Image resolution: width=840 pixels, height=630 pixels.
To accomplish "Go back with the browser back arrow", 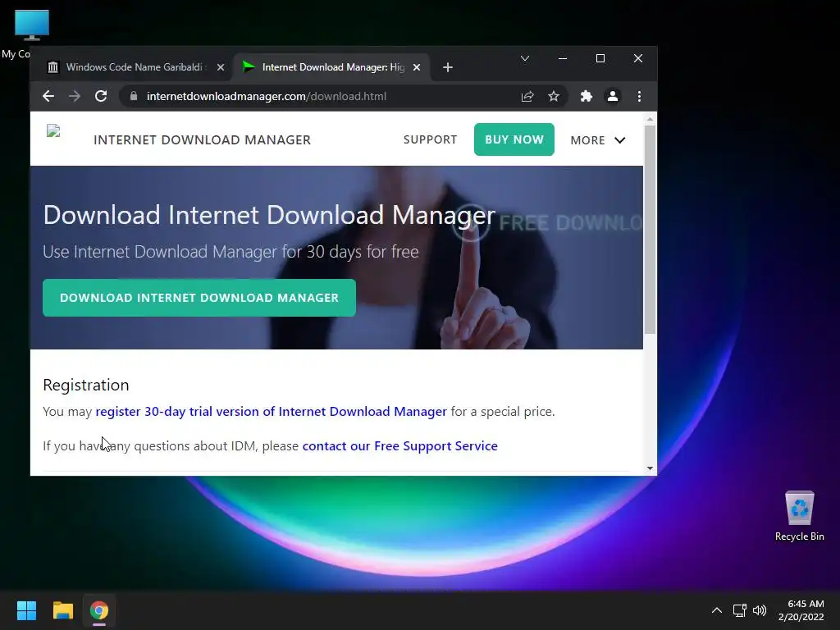I will (x=48, y=97).
